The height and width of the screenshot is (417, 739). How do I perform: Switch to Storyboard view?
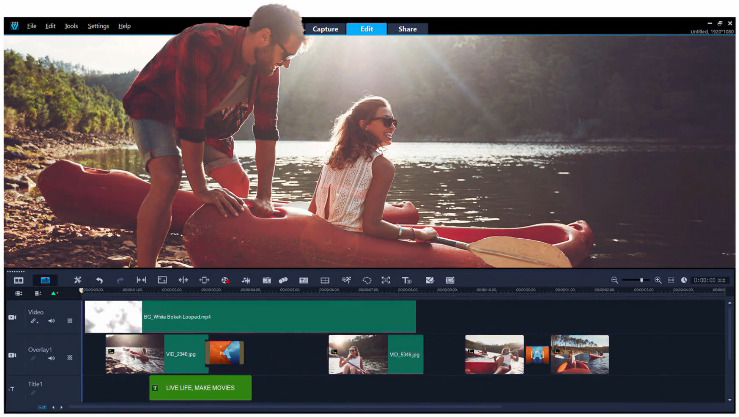click(18, 281)
